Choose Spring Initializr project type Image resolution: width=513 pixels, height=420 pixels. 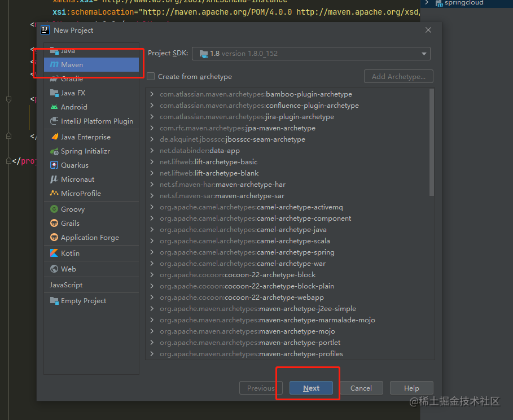tap(91, 151)
